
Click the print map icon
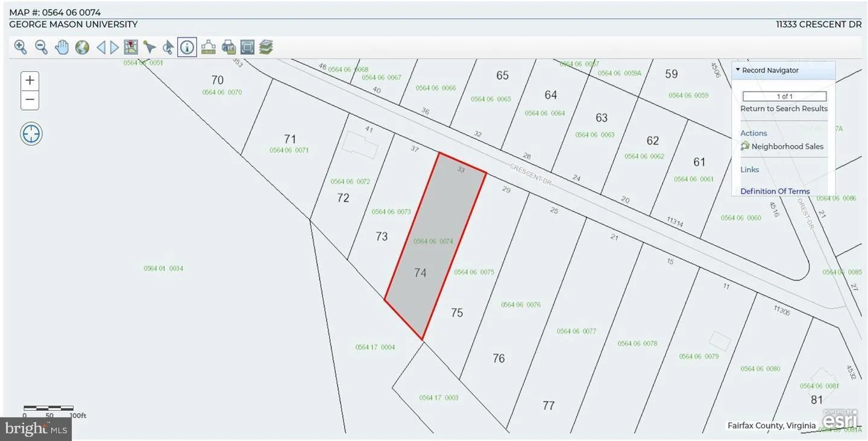228,47
